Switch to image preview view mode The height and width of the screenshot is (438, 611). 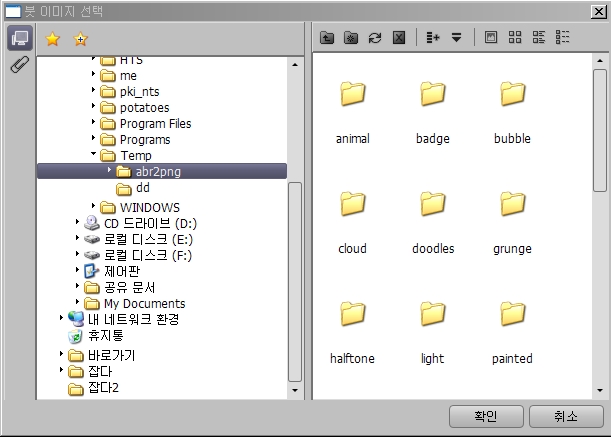(x=491, y=37)
